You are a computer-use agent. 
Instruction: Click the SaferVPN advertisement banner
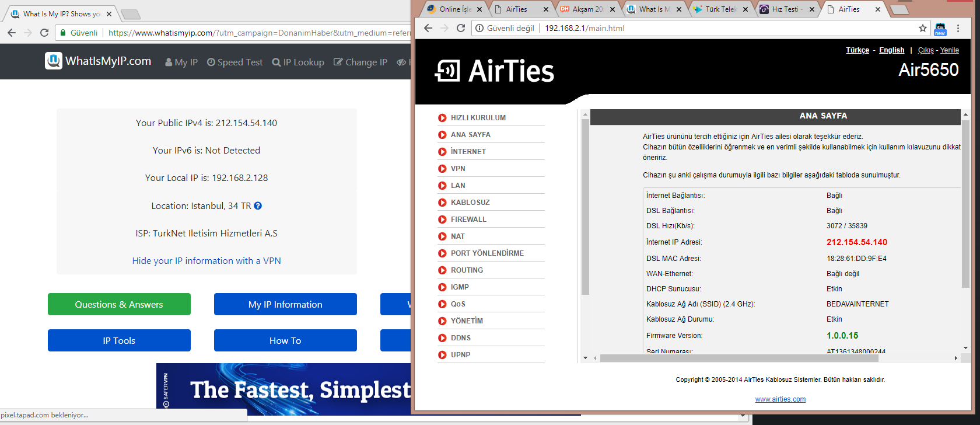(283, 389)
